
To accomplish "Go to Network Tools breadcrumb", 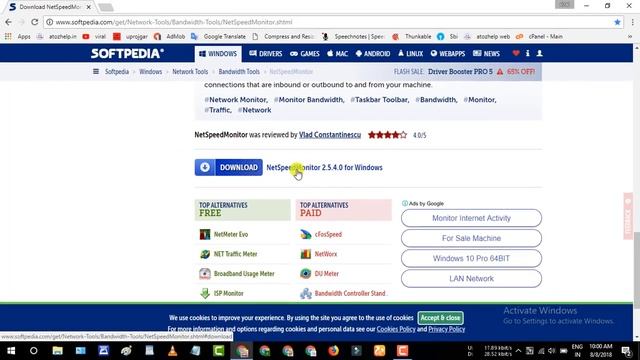I will click(190, 71).
